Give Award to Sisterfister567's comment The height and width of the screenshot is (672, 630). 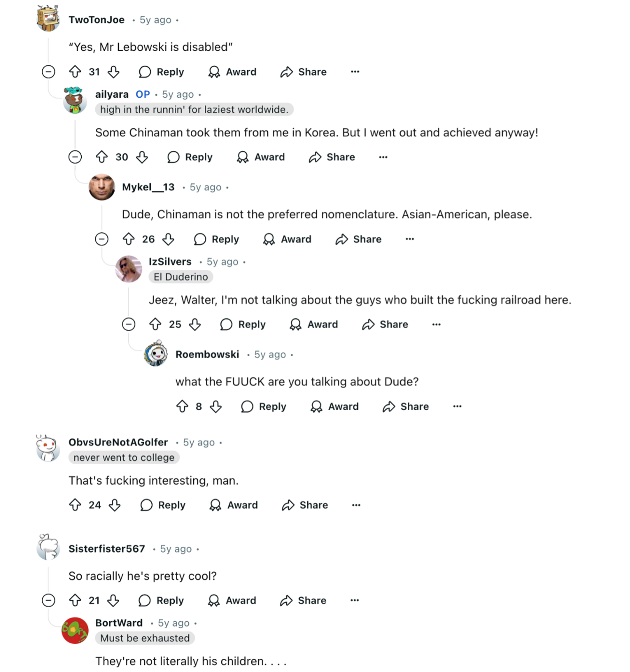click(232, 601)
